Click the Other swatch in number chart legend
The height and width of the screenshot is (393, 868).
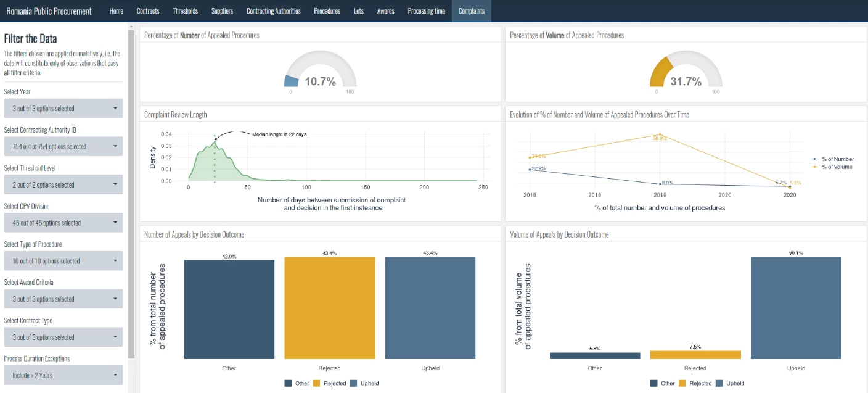pyautogui.click(x=288, y=383)
